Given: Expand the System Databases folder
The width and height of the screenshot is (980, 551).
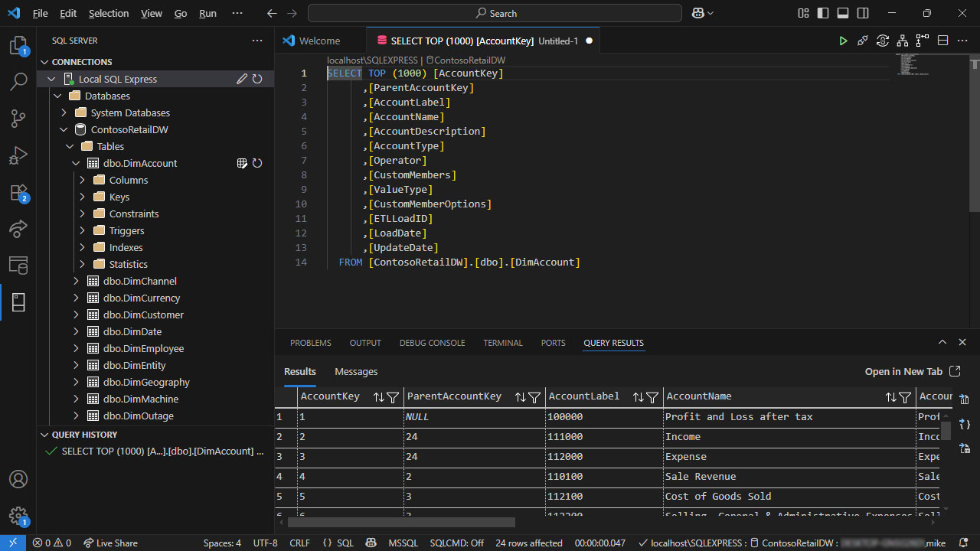Looking at the screenshot, I should coord(64,112).
